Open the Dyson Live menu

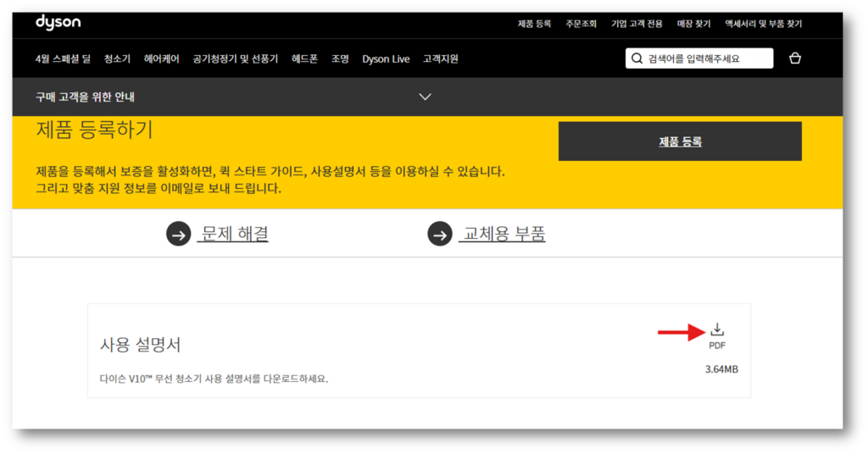[386, 58]
